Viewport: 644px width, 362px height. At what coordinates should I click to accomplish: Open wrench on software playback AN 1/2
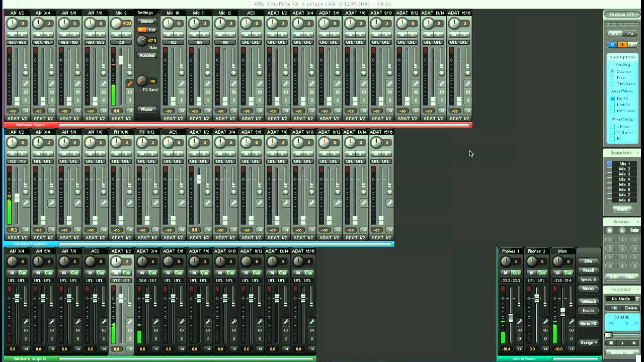point(26,203)
